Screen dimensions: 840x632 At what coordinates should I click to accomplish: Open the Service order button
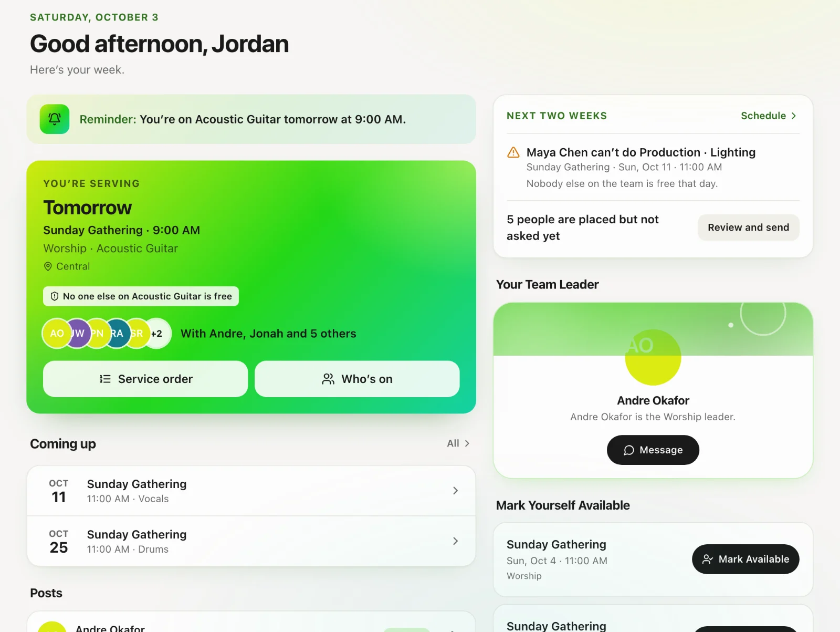(x=145, y=379)
